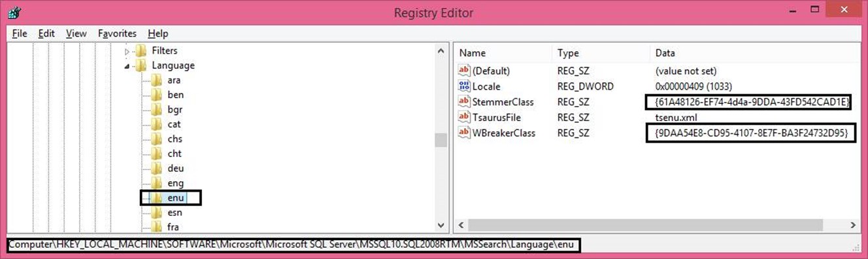Screen dimensions: 868x259
Task: Click the Filters folder icon
Action: pos(141,50)
